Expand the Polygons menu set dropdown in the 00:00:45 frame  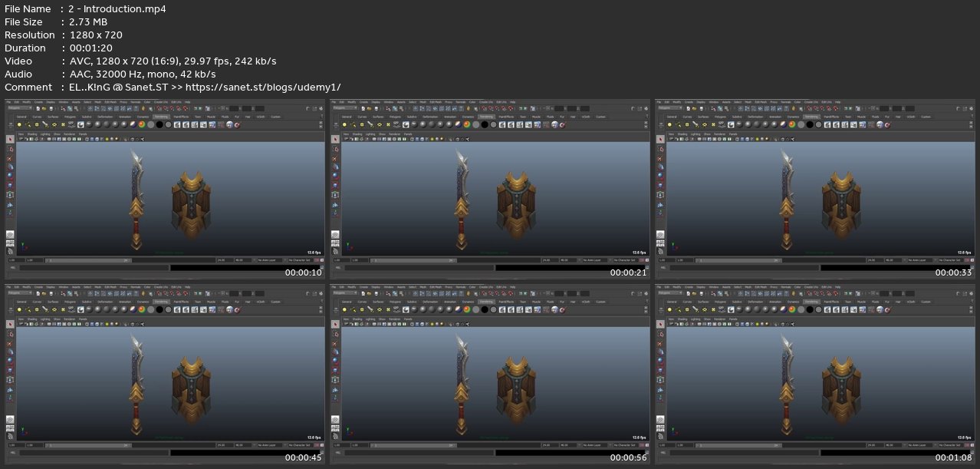point(19,292)
